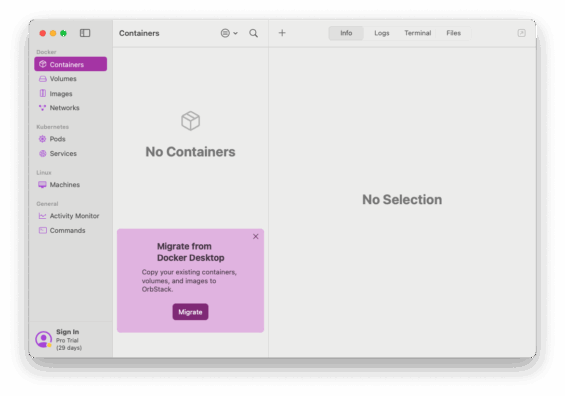Open Volumes in the sidebar
The image size is (565, 396).
[x=71, y=79]
